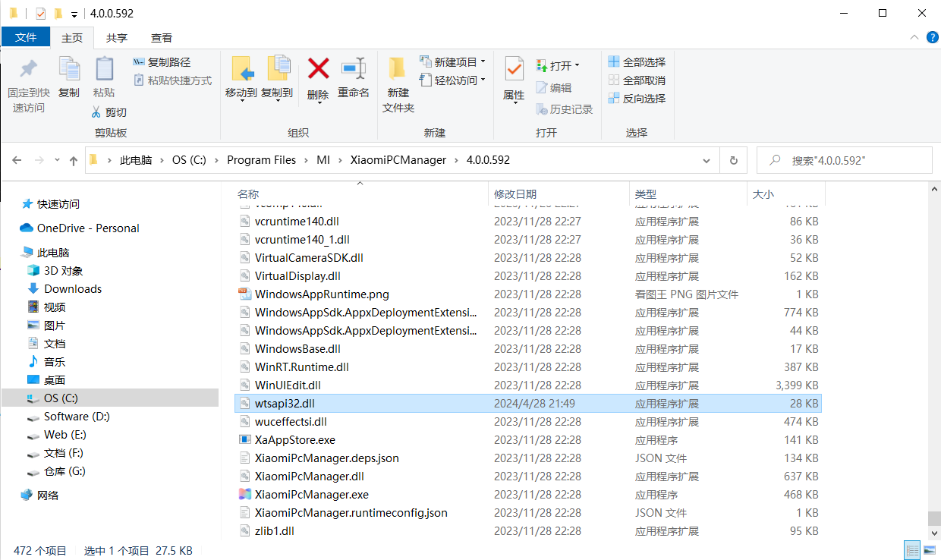The height and width of the screenshot is (560, 941).
Task: Collapse the ribbon with the chevron
Action: pos(914,37)
